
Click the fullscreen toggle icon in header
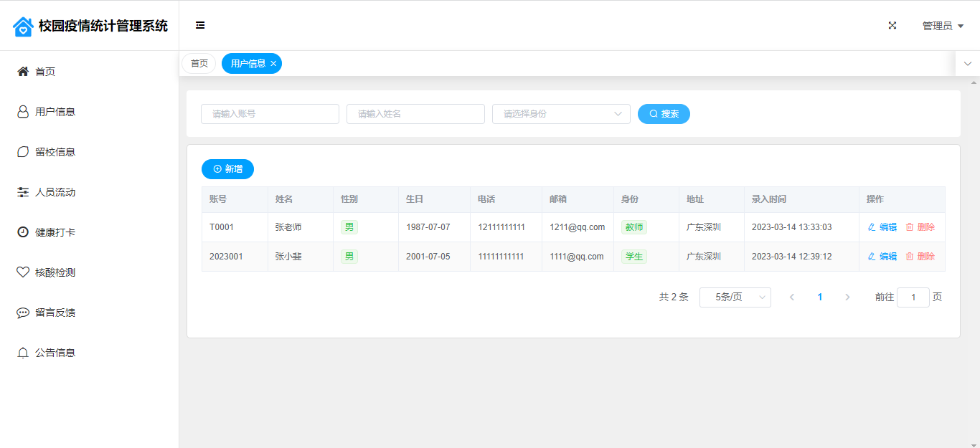892,25
